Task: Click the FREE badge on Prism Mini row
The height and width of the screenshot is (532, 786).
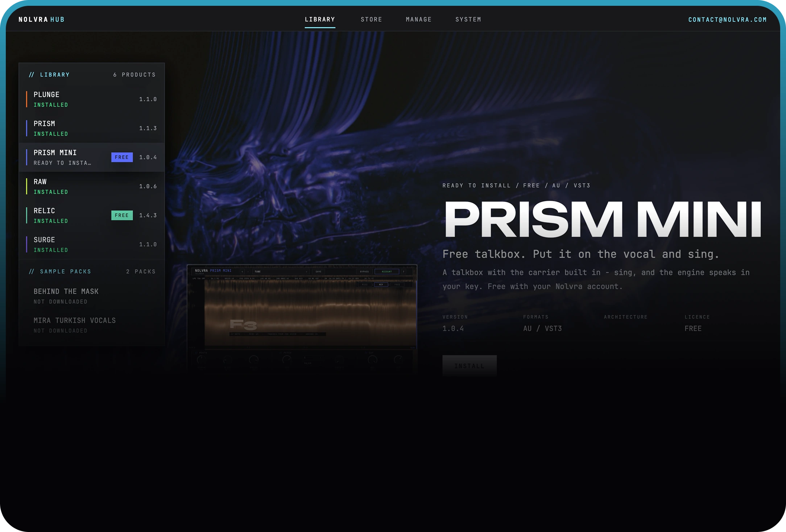Action: pyautogui.click(x=122, y=157)
